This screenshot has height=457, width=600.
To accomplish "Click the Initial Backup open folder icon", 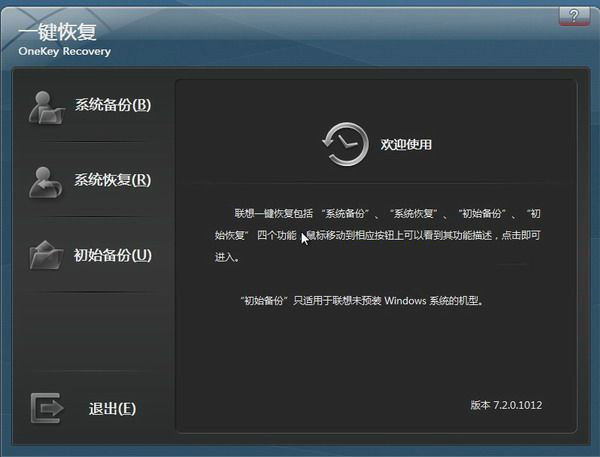I will coord(46,255).
